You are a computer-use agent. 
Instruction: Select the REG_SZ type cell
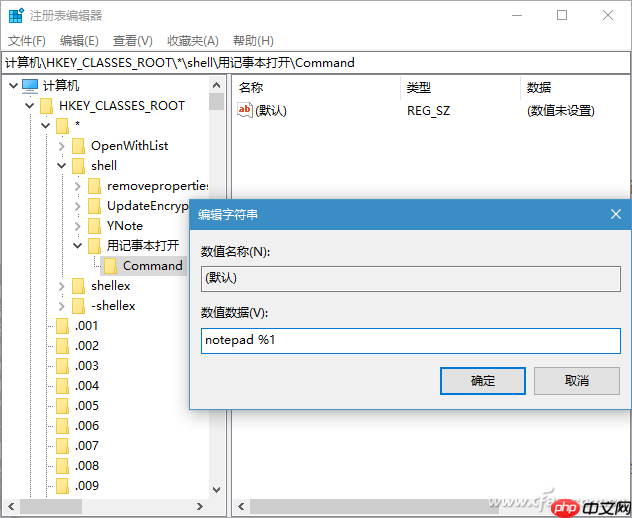point(428,110)
